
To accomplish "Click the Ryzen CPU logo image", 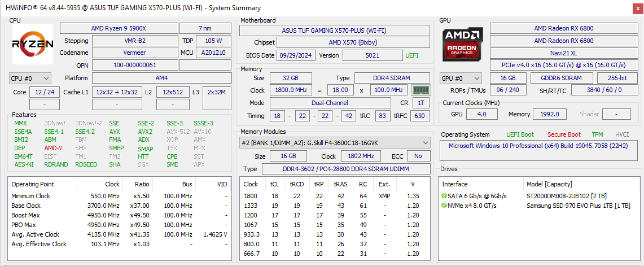I will coord(32,44).
